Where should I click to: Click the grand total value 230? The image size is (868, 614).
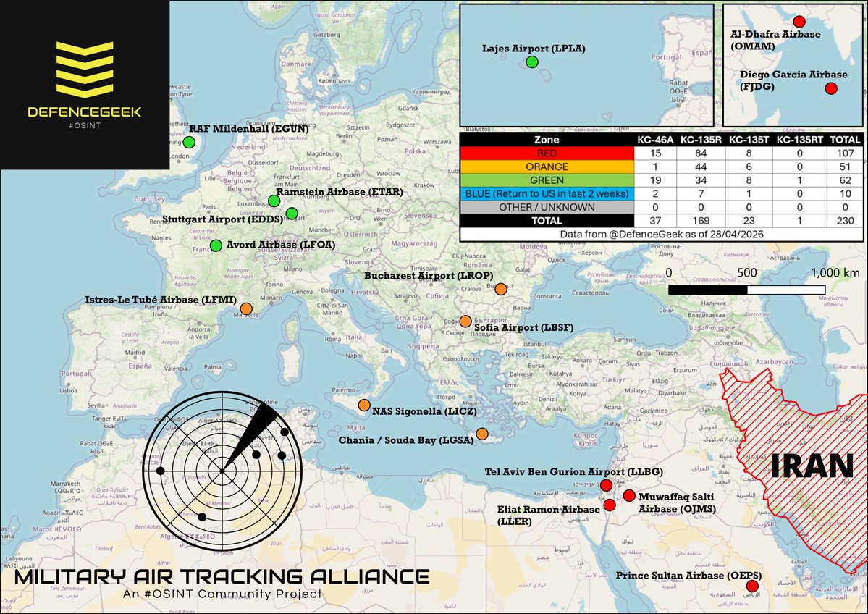click(846, 220)
